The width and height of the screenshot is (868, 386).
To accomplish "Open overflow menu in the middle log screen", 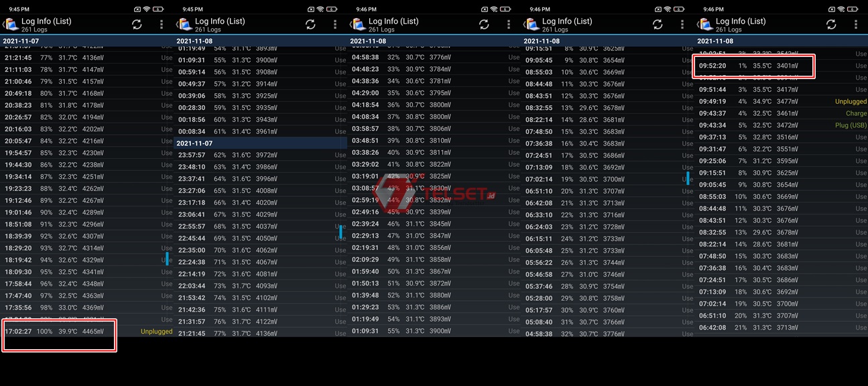I will point(509,24).
